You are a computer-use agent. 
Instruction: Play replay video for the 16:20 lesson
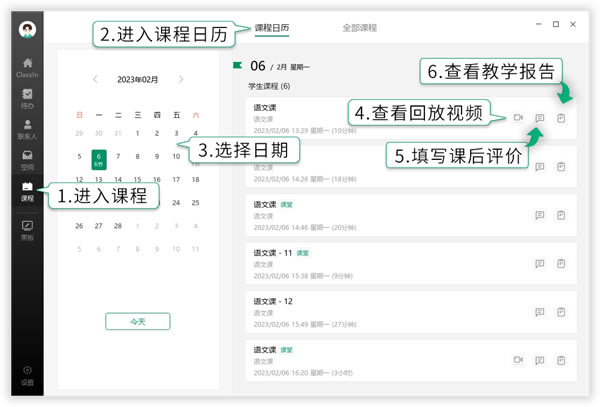pos(518,360)
